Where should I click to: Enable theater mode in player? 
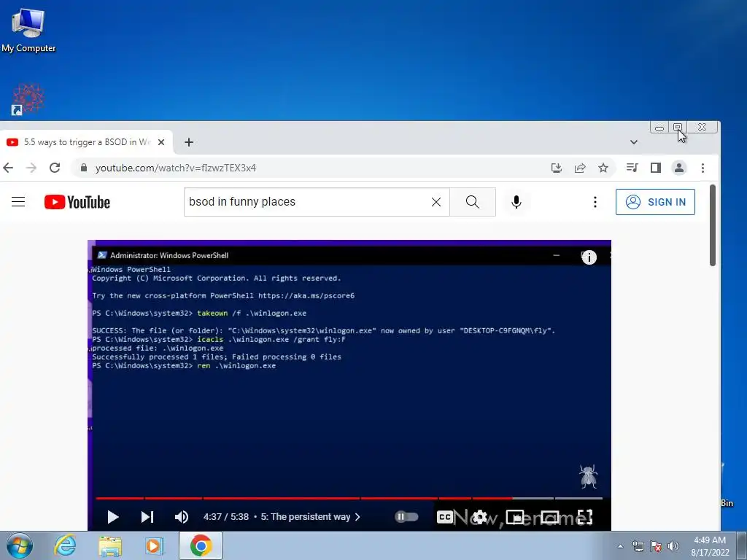coord(550,517)
